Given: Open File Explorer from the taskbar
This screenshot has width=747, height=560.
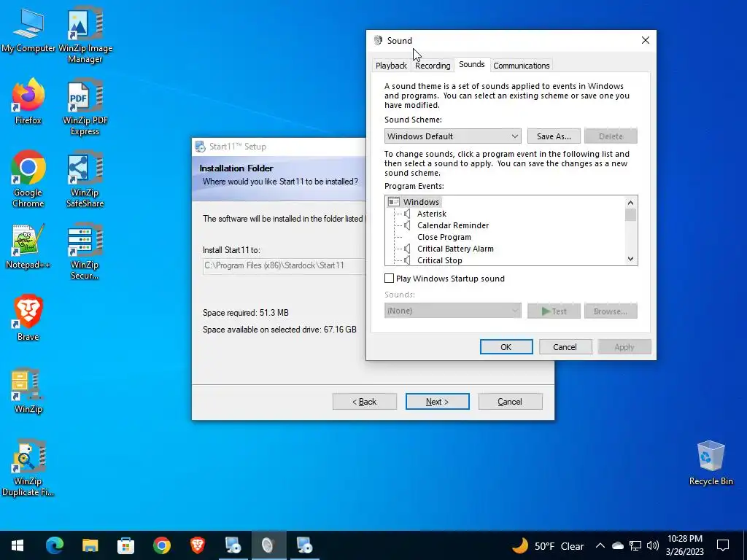Looking at the screenshot, I should point(90,545).
